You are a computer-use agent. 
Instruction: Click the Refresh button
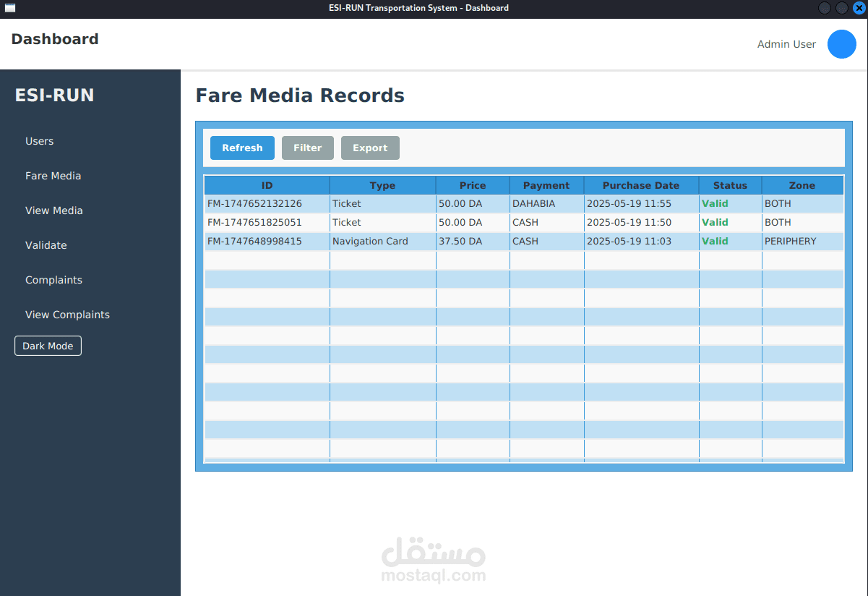coord(242,148)
